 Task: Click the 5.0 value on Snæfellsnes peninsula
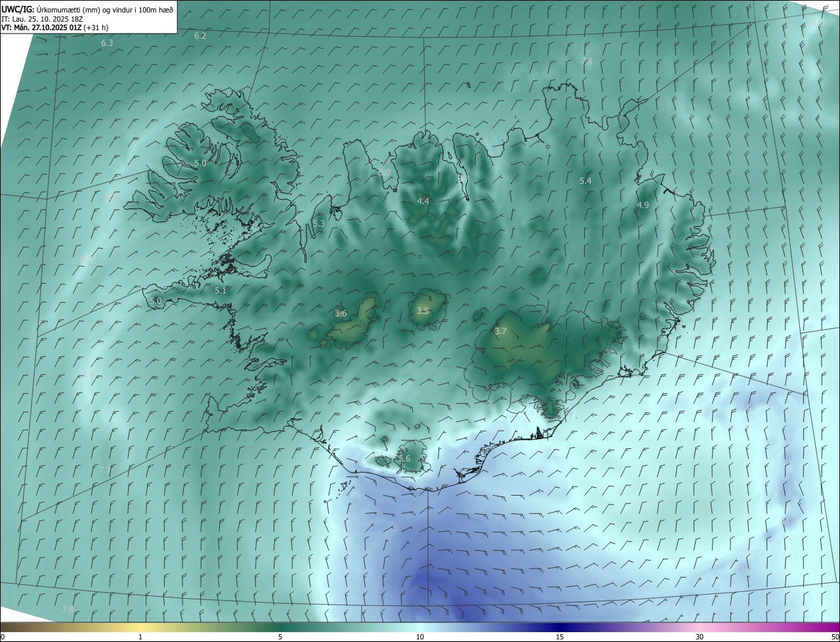(156, 301)
